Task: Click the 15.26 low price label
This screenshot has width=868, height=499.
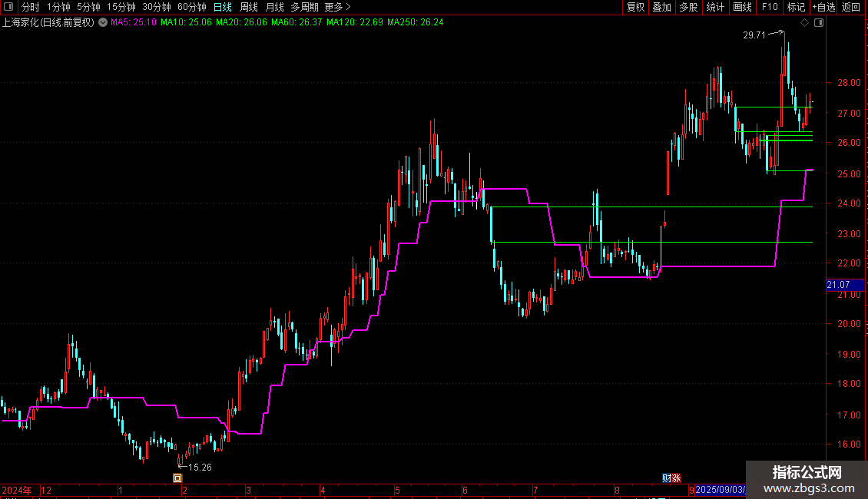Action: click(200, 468)
